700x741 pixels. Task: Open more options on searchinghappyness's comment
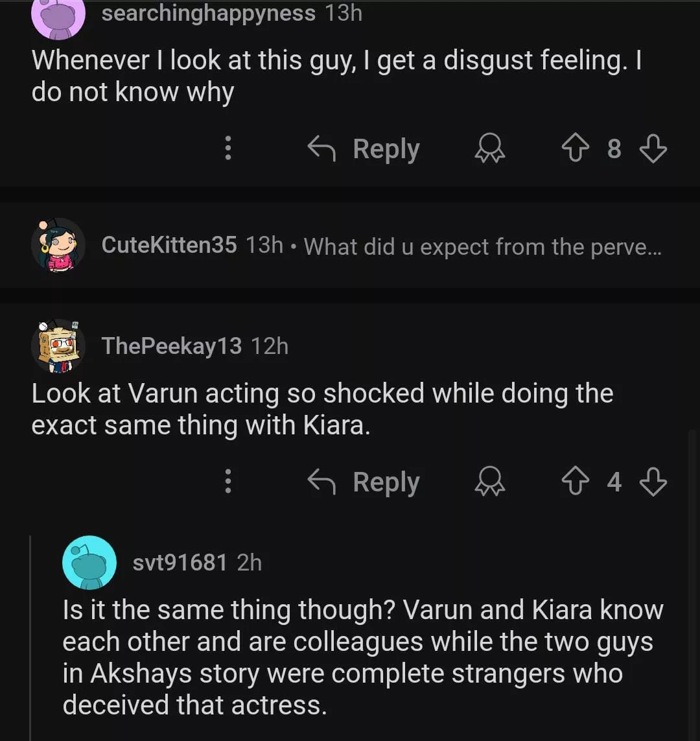tap(227, 149)
